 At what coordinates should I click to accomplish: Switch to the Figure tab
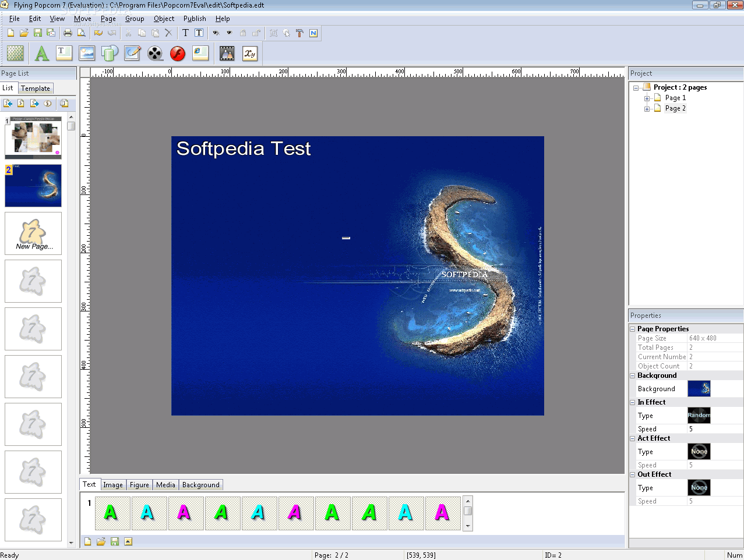click(x=139, y=484)
